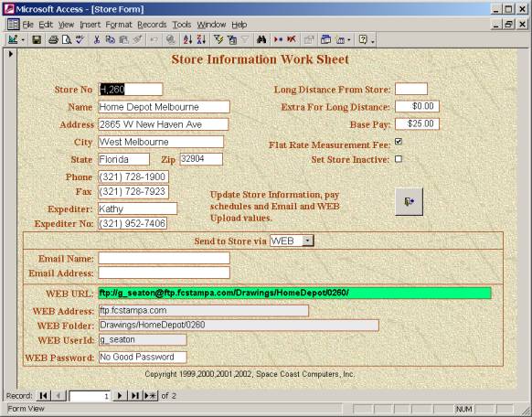Go to previous record navigation button
Viewport: 532px width, 417px height.
(59, 396)
